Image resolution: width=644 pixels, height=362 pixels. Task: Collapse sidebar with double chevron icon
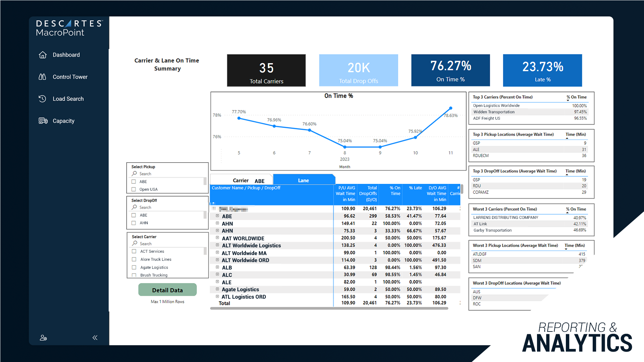pyautogui.click(x=95, y=338)
